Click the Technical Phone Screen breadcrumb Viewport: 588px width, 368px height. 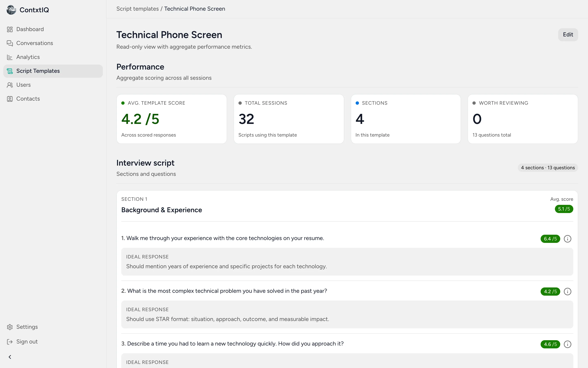(195, 9)
